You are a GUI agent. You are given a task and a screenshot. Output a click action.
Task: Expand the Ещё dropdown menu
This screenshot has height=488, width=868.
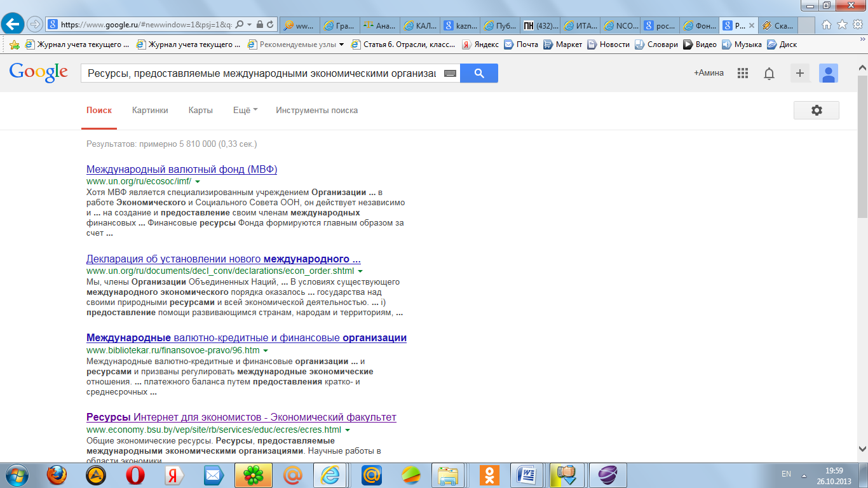point(245,110)
